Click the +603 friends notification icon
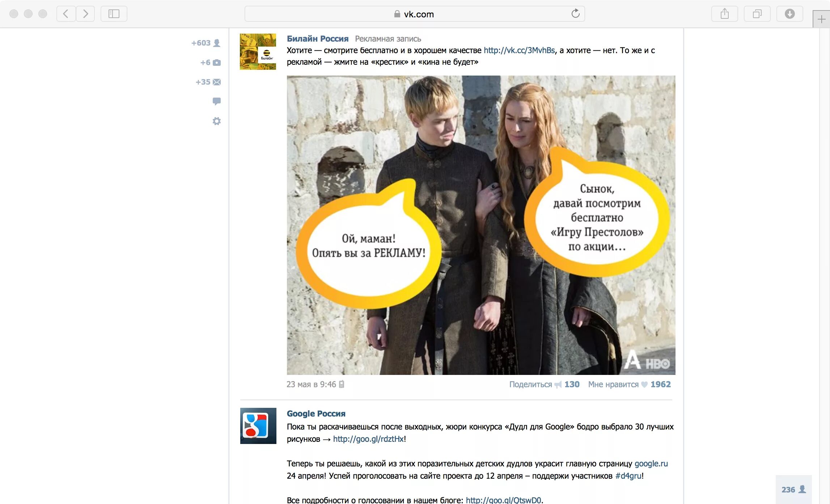This screenshot has height=504, width=830. tap(216, 43)
